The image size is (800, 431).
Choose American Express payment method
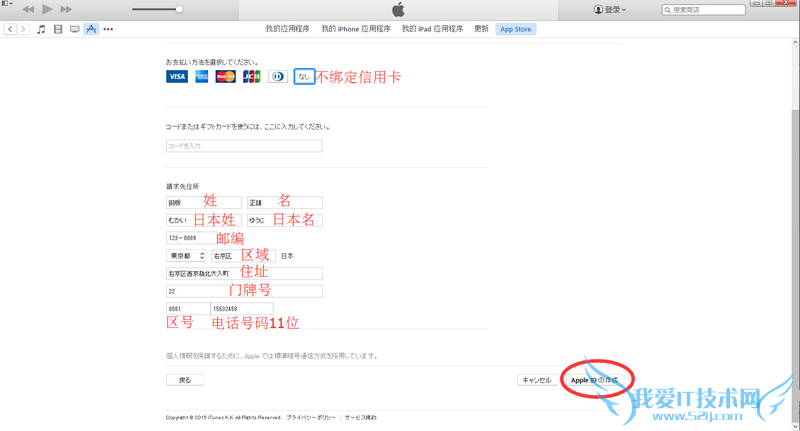tap(202, 77)
